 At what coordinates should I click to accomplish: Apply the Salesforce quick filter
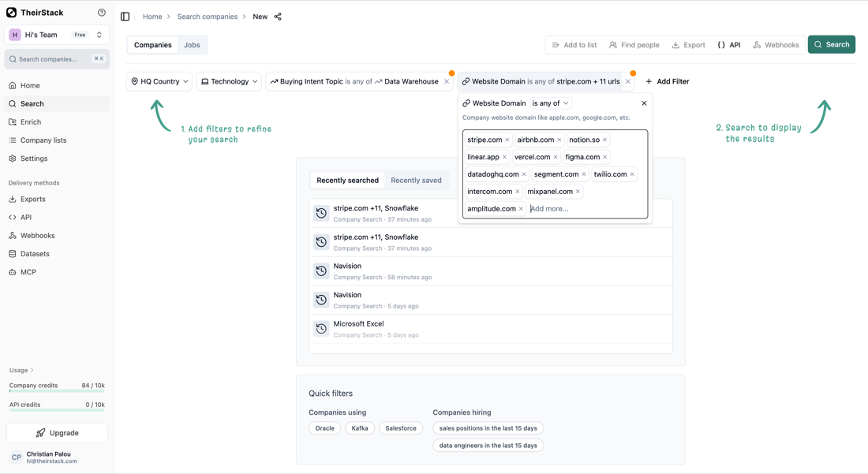401,428
